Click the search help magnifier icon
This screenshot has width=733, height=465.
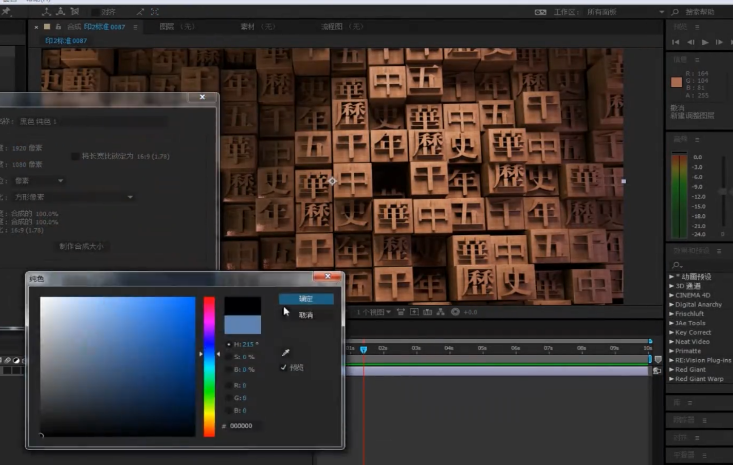(677, 13)
